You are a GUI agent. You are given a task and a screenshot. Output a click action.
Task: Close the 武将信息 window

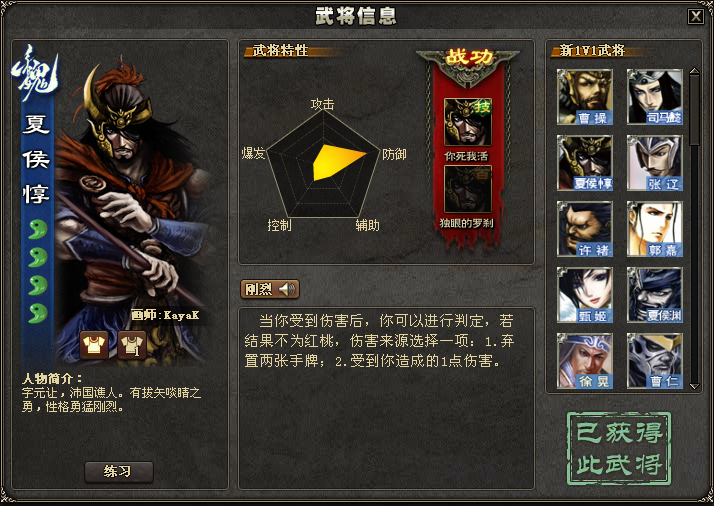(695, 17)
